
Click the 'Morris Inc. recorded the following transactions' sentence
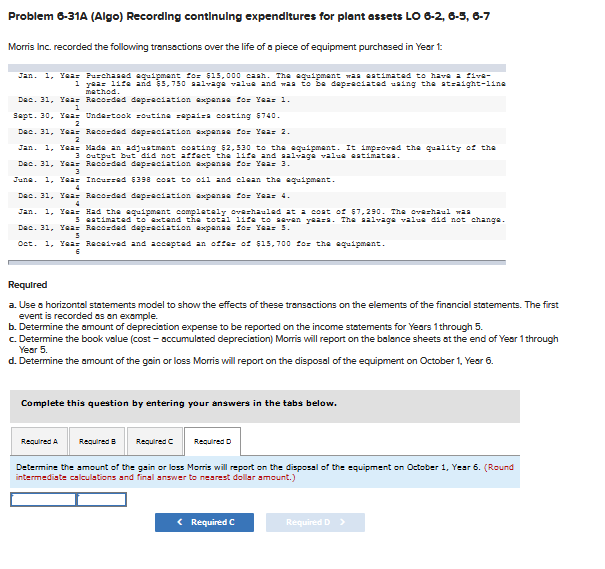tap(225, 47)
